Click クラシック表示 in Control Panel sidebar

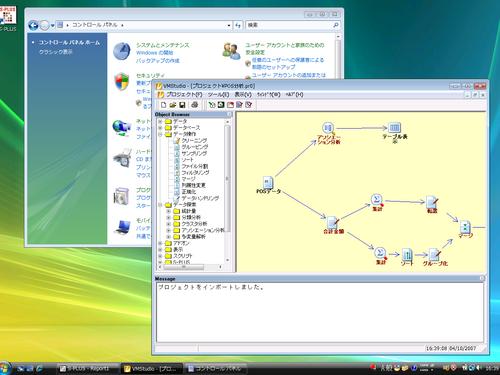[55, 52]
